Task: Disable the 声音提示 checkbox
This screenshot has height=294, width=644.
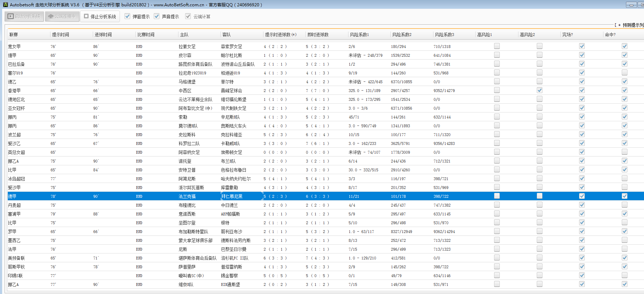Action: click(x=157, y=16)
